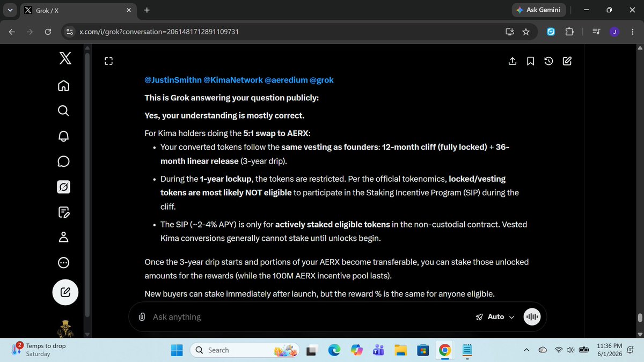The image size is (644, 362).
Task: Start voice mode waveform button
Action: pyautogui.click(x=532, y=317)
